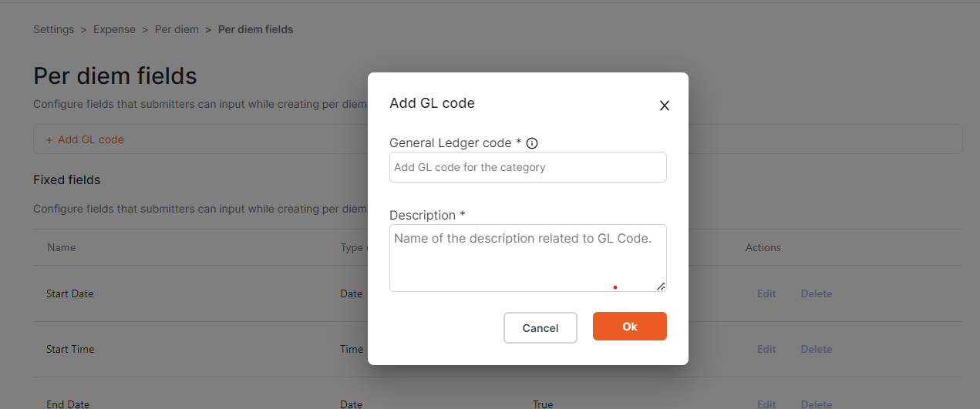The image size is (980, 409).
Task: Go to the Expense breadcrumb
Action: [x=115, y=29]
